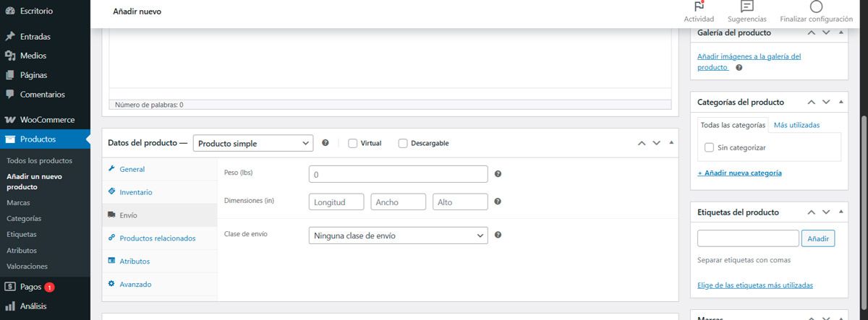Viewport: 868px width, 320px height.
Task: Click the Pagos dollar icon
Action: pos(10,287)
